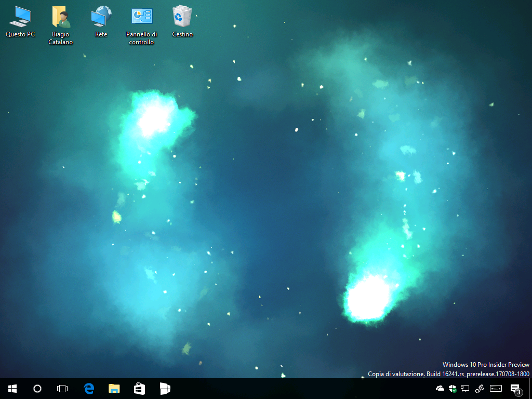Screen dimensions: 532x399
Task: Show the touch keyboard from the tray
Action: pyautogui.click(x=496, y=389)
